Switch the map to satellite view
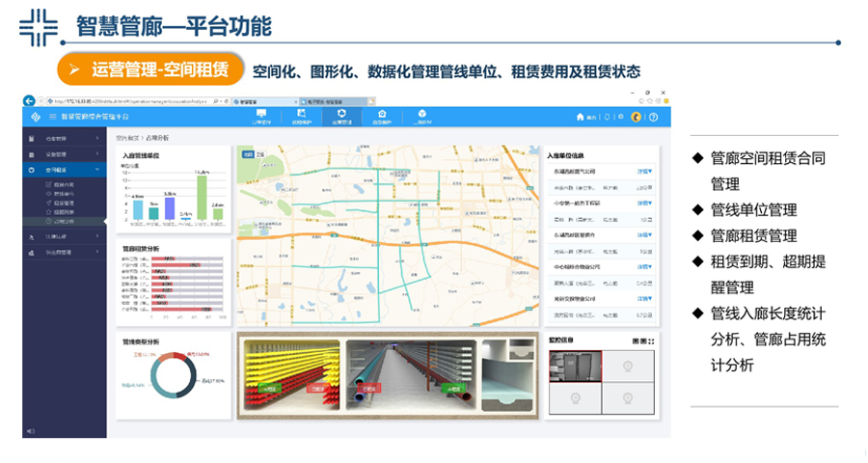 click(259, 154)
